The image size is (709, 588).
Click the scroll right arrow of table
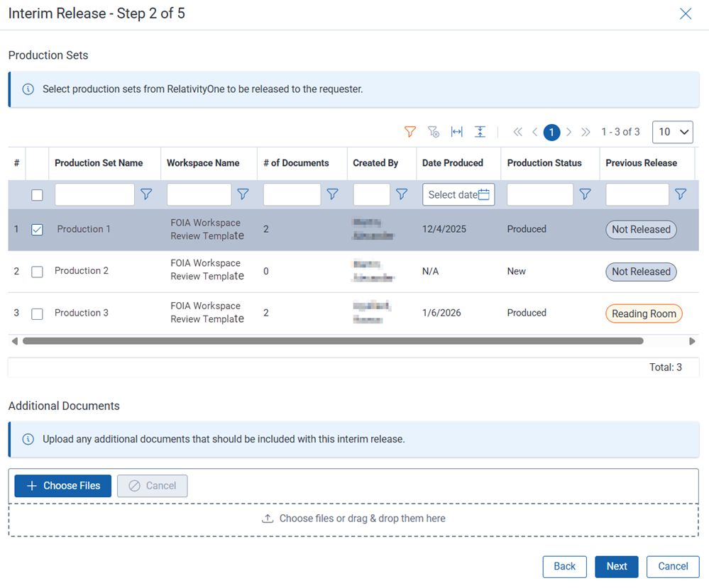692,340
